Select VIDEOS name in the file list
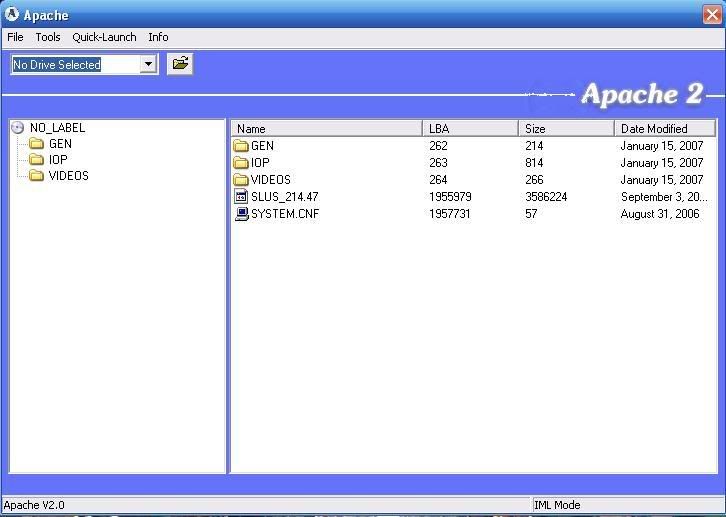 [x=270, y=180]
